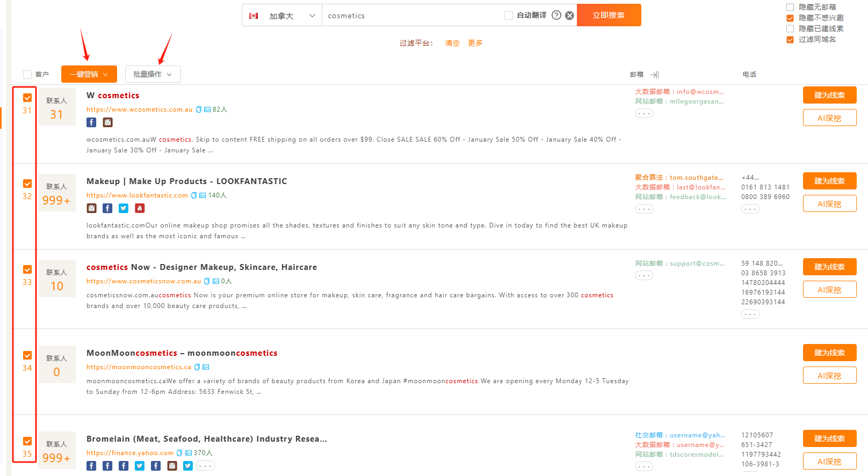868x476 pixels.
Task: Copy moonmooncosmetics.ca URL via copy icon
Action: 197,367
